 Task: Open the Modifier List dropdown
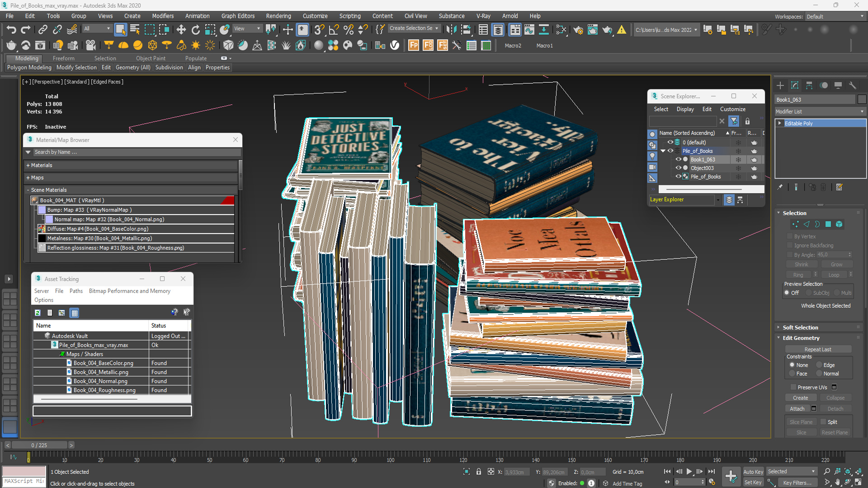[820, 112]
